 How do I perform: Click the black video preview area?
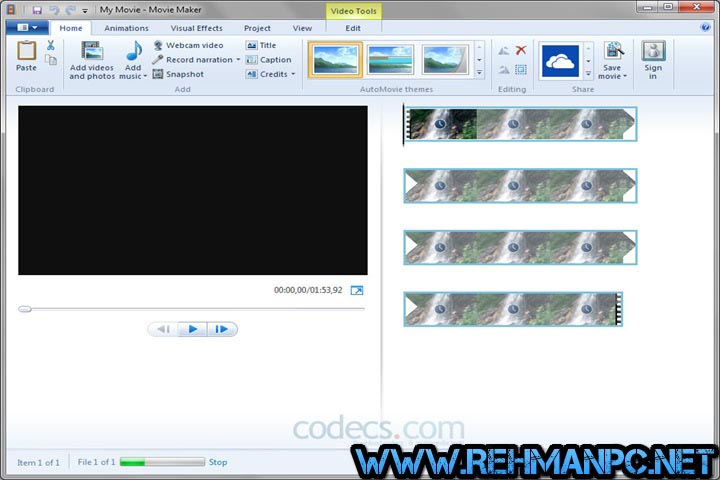click(x=193, y=190)
